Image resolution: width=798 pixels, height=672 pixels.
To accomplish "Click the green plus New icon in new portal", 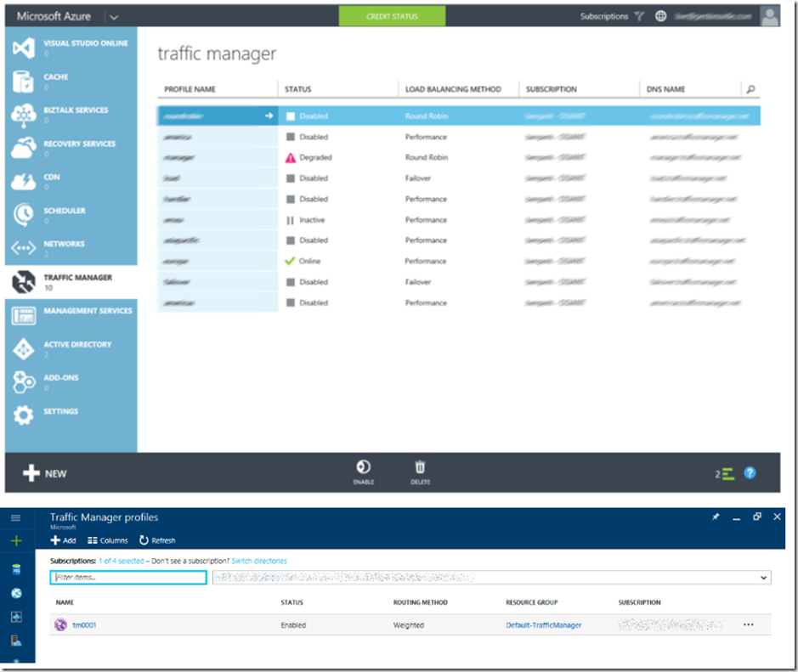I will click(16, 541).
